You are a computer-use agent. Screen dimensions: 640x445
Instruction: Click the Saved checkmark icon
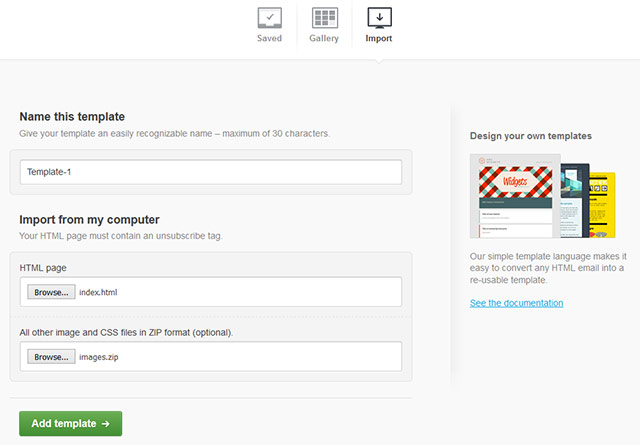[x=269, y=18]
